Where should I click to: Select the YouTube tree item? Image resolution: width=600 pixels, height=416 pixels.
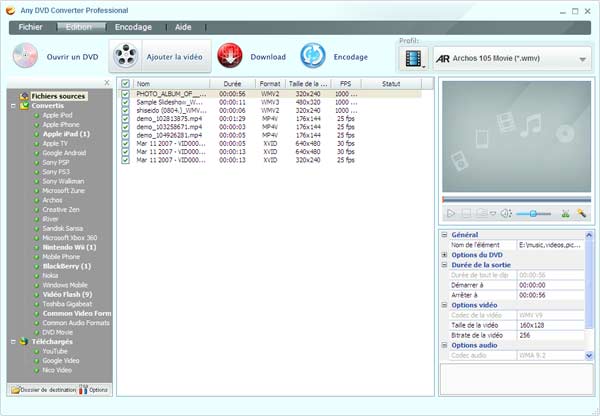tap(55, 351)
